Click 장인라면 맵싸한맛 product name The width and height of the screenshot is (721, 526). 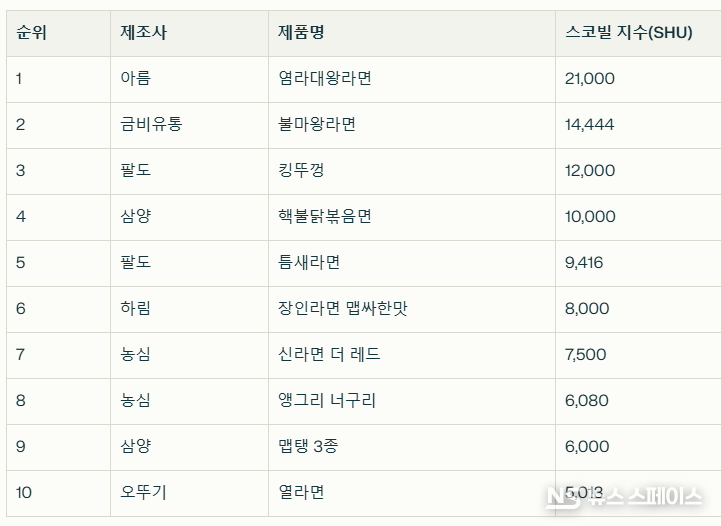(343, 309)
